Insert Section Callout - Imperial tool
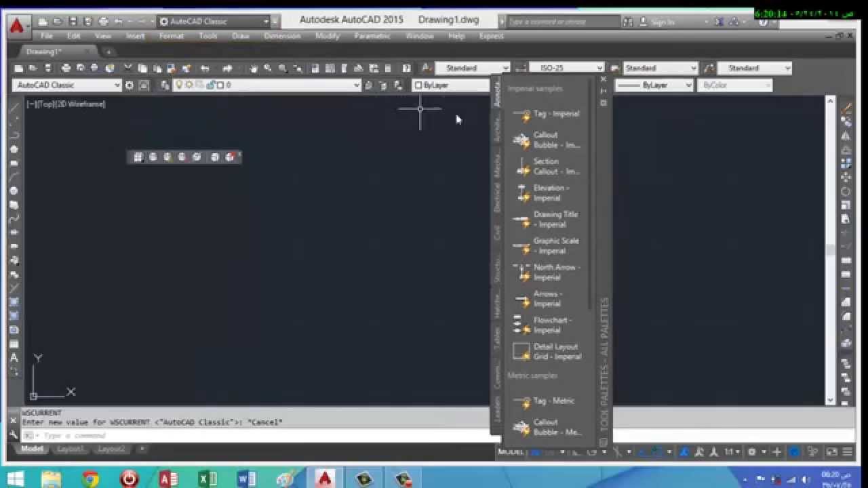 (547, 166)
